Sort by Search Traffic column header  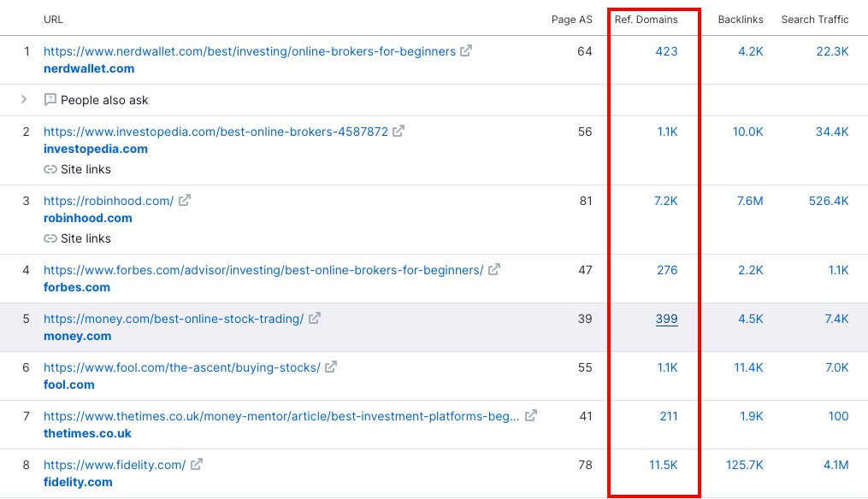click(815, 20)
